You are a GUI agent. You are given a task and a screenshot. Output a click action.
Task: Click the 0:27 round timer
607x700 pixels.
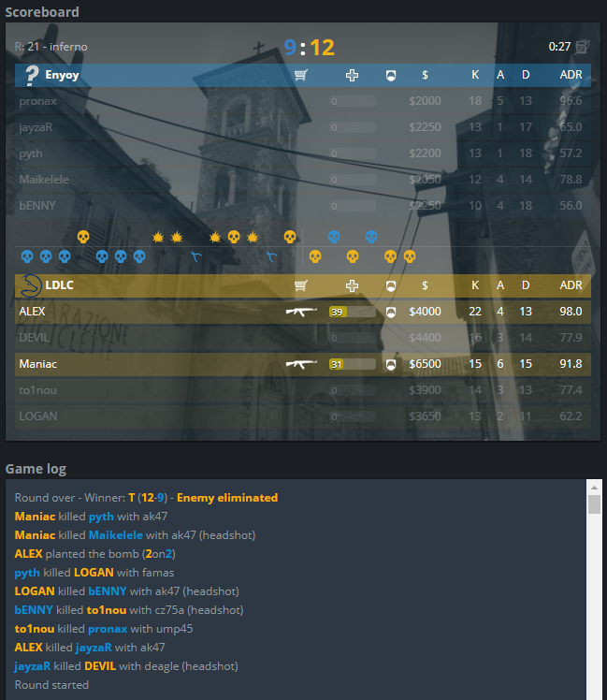point(559,47)
